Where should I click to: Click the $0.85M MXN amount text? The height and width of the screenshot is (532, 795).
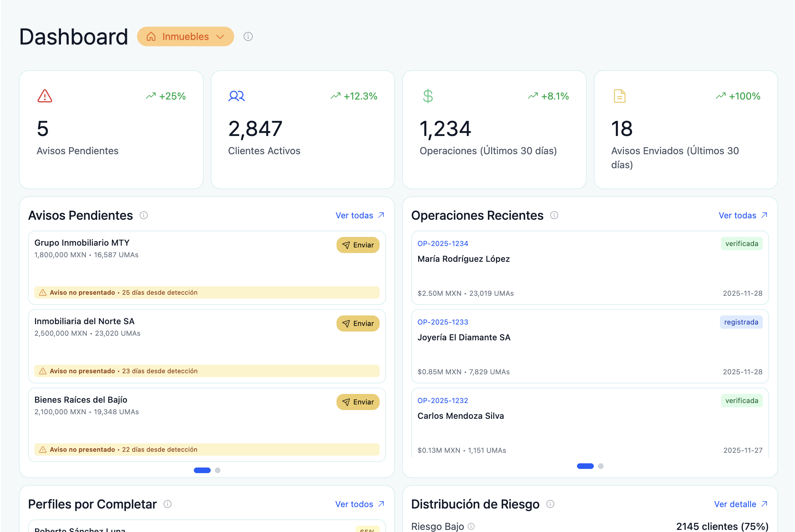click(x=439, y=372)
